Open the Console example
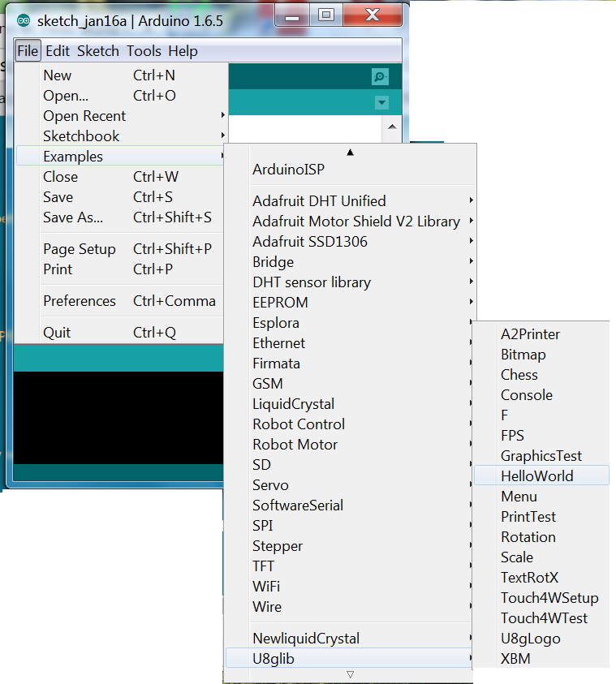Viewport: 616px width, 684px height. point(541,395)
